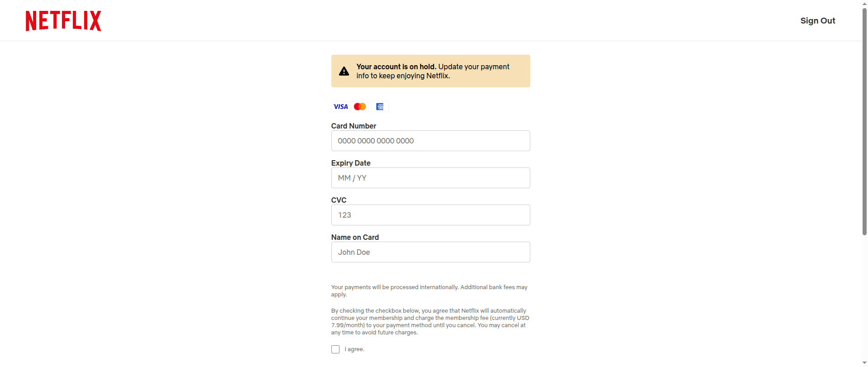Click the "Name on Card" label
The width and height of the screenshot is (868, 367).
355,237
